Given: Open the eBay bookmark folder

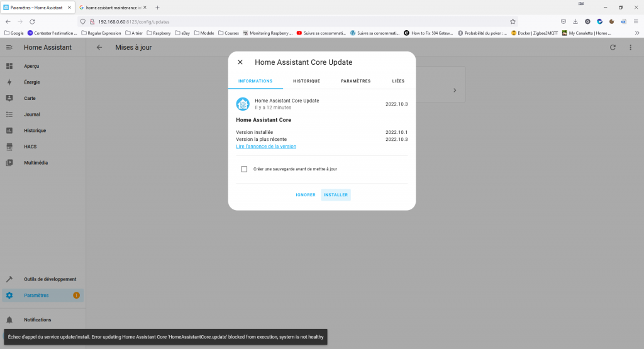Looking at the screenshot, I should pyautogui.click(x=182, y=33).
